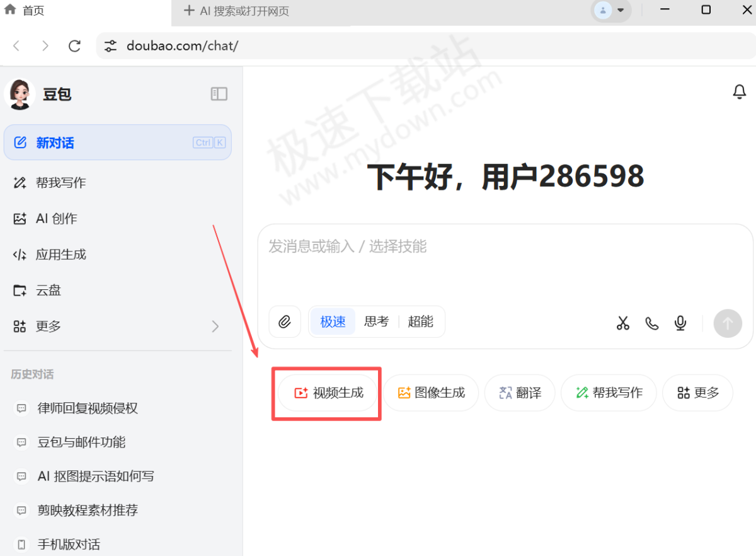Open 云盘 cloud storage in the sidebar
Viewport: 756px width, 556px height.
pyautogui.click(x=52, y=290)
